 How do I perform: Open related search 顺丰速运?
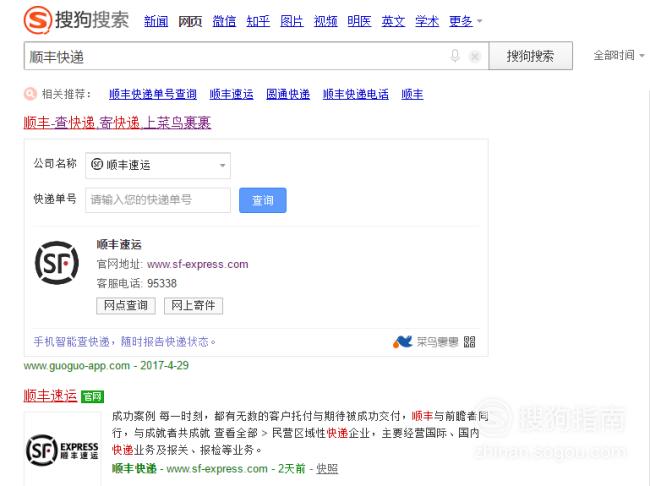[231, 94]
